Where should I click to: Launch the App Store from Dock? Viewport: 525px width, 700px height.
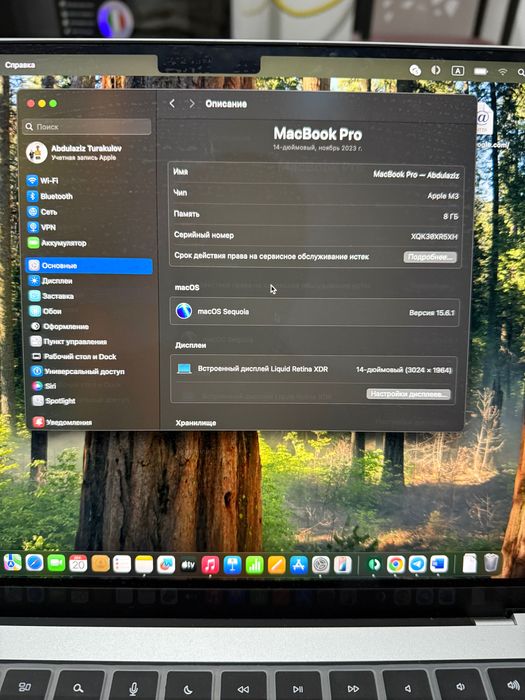click(299, 565)
